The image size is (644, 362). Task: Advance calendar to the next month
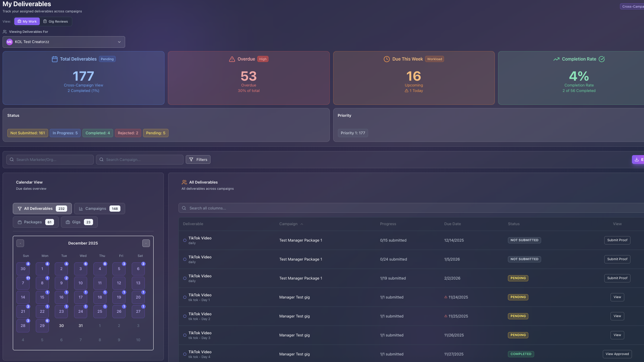pyautogui.click(x=146, y=243)
